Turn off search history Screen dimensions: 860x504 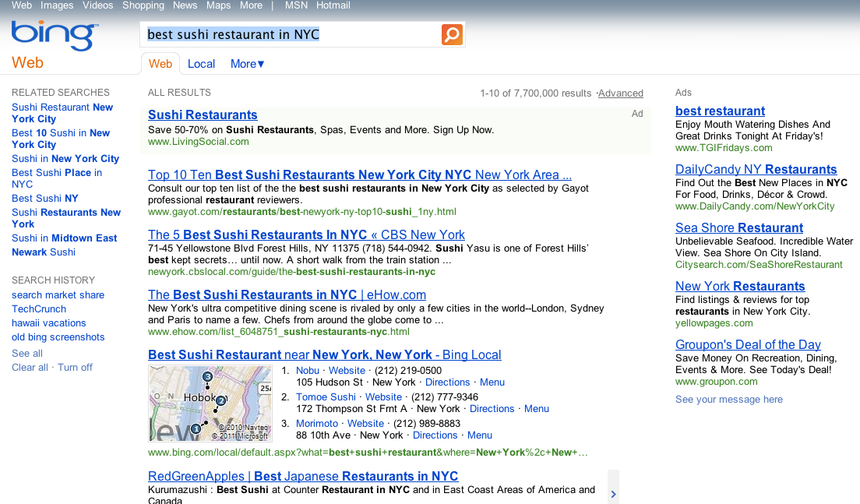click(x=75, y=367)
